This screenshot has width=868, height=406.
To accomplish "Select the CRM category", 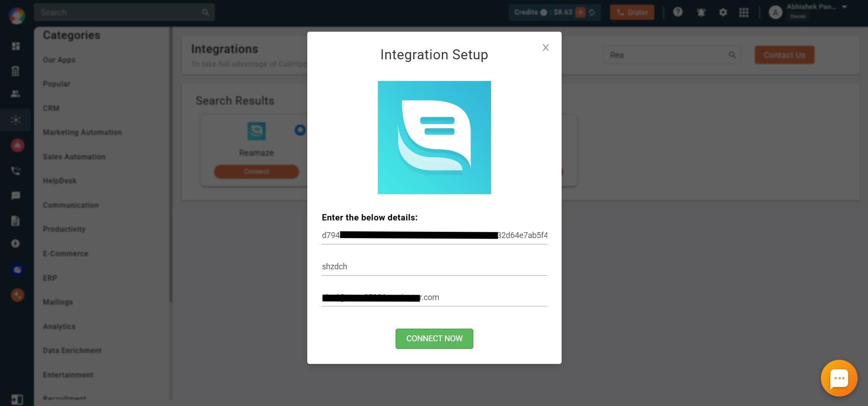I will pyautogui.click(x=51, y=108).
